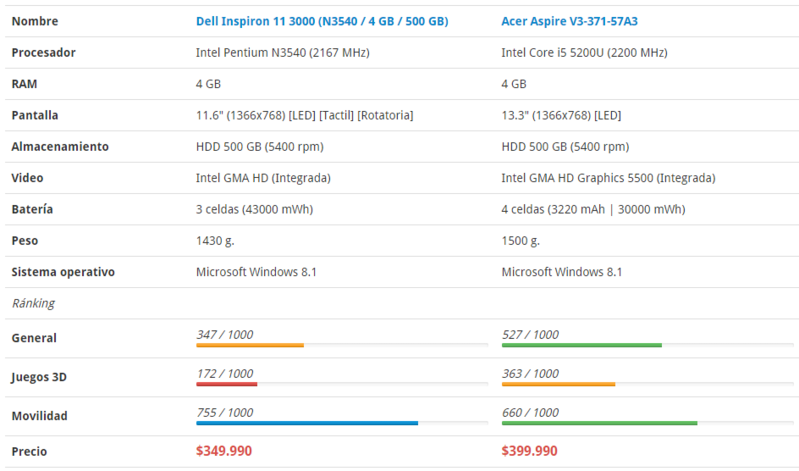Click Dell's '4 GB' RAM cell
This screenshot has height=471, width=799.
pos(208,84)
